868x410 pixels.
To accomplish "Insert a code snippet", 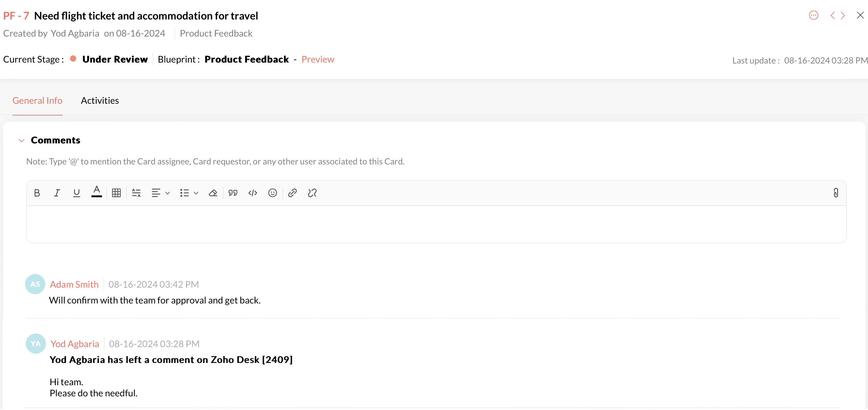I will tap(253, 193).
